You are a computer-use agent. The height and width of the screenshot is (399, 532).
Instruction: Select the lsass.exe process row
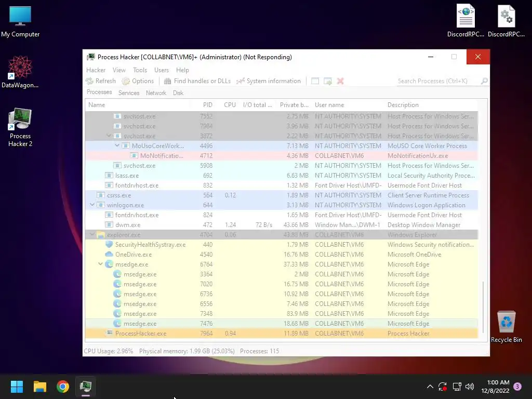coord(282,176)
